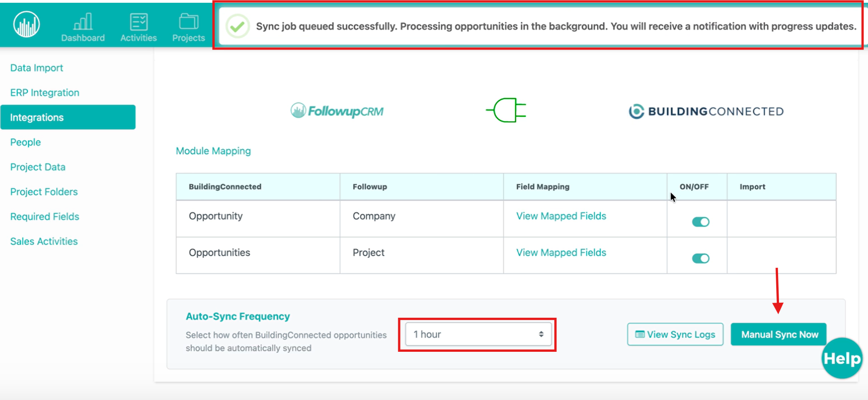Click the FollowupCRM logo in integration header
Image resolution: width=868 pixels, height=400 pixels.
(x=337, y=111)
